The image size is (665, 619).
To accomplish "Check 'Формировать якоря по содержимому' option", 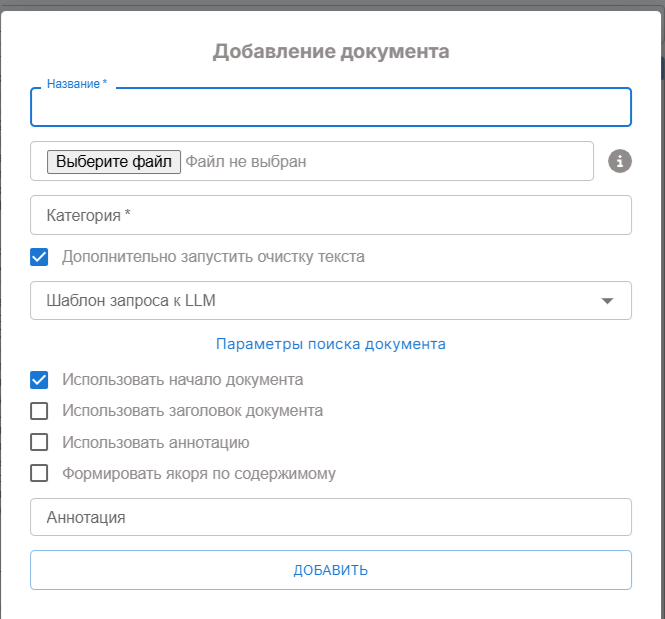I will (x=40, y=473).
